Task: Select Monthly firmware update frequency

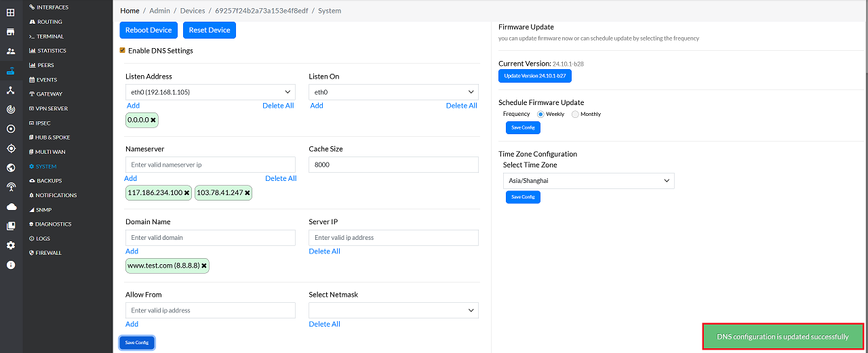Action: (575, 115)
